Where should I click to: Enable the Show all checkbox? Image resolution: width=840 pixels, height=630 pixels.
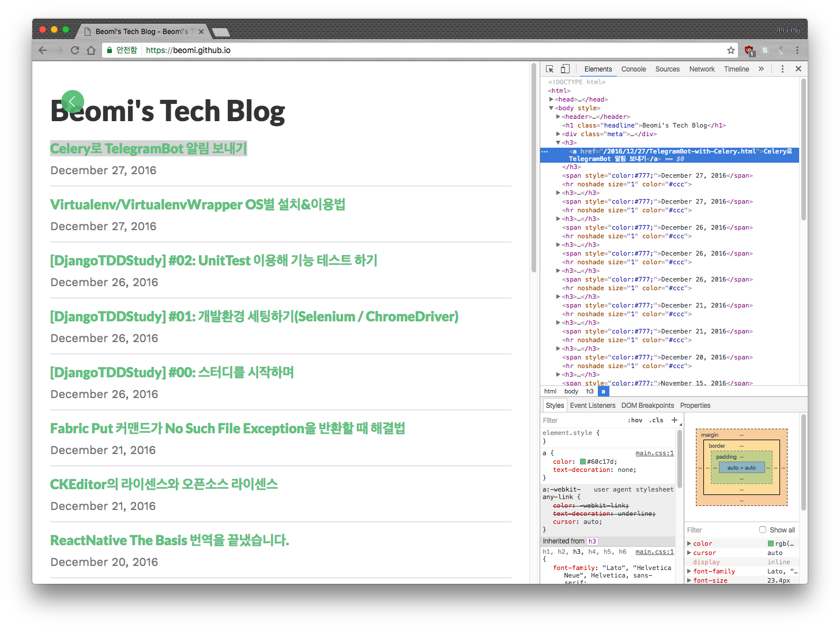(763, 530)
